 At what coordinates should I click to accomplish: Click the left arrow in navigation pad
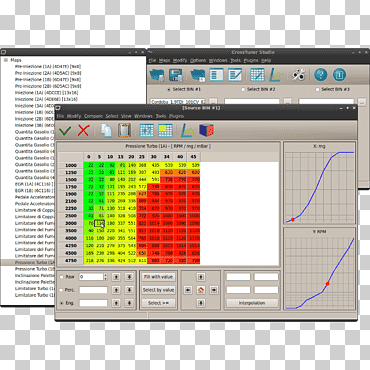pyautogui.click(x=188, y=290)
